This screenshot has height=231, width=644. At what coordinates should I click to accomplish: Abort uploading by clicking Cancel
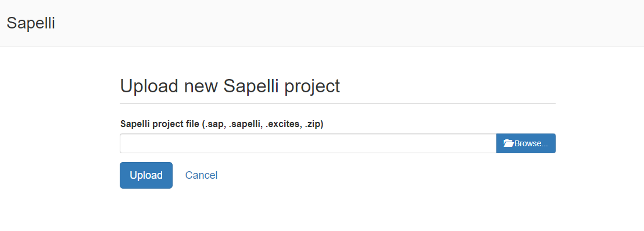coord(201,175)
